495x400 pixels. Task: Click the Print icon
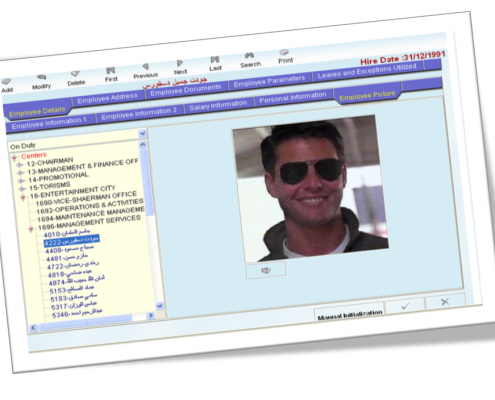coord(284,52)
